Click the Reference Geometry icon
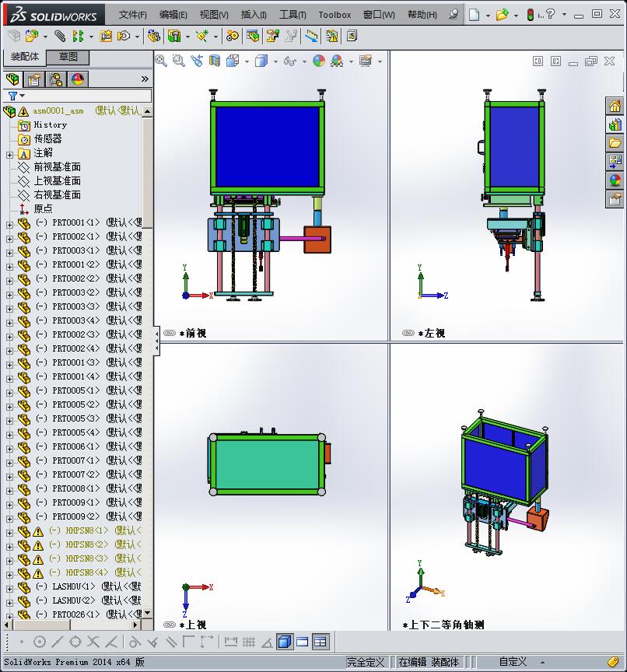Viewport: 627px width, 672px height. click(201, 36)
